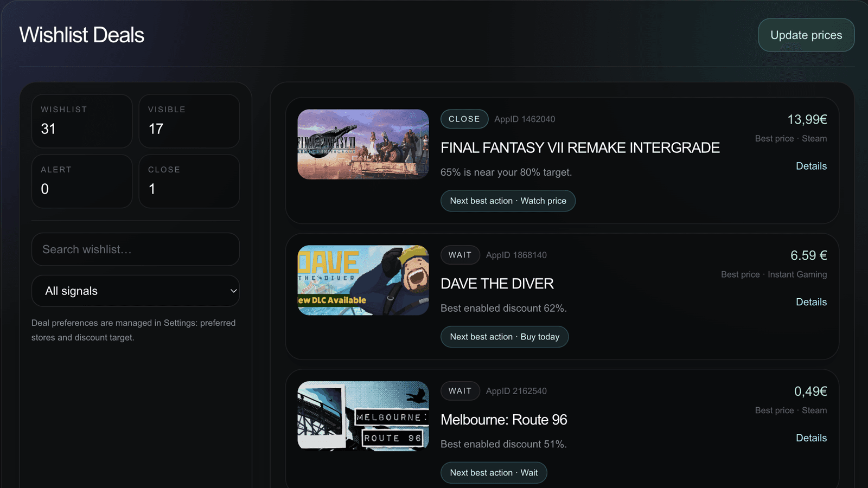Select the CLOSE 1 stat card
The image size is (868, 488).
(x=189, y=181)
